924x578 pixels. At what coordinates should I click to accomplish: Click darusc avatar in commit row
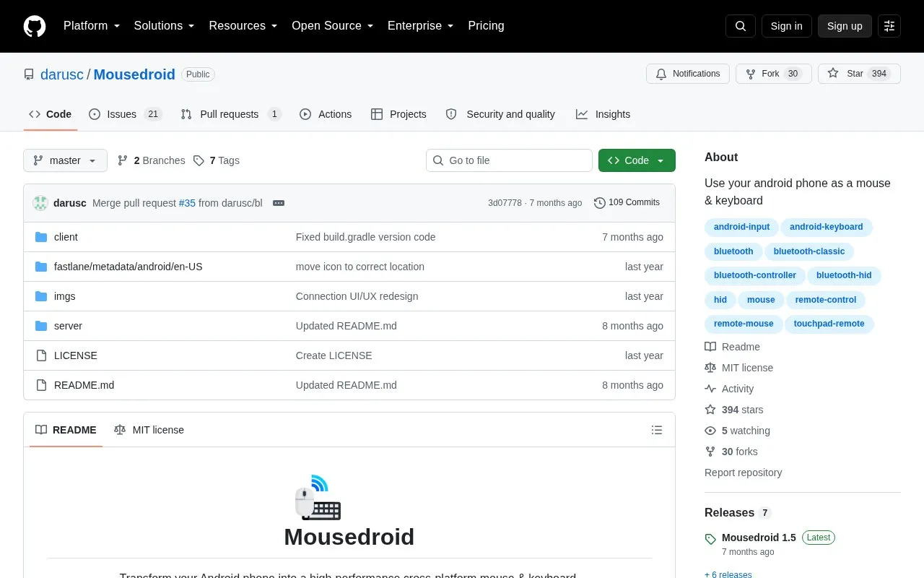[x=40, y=203]
